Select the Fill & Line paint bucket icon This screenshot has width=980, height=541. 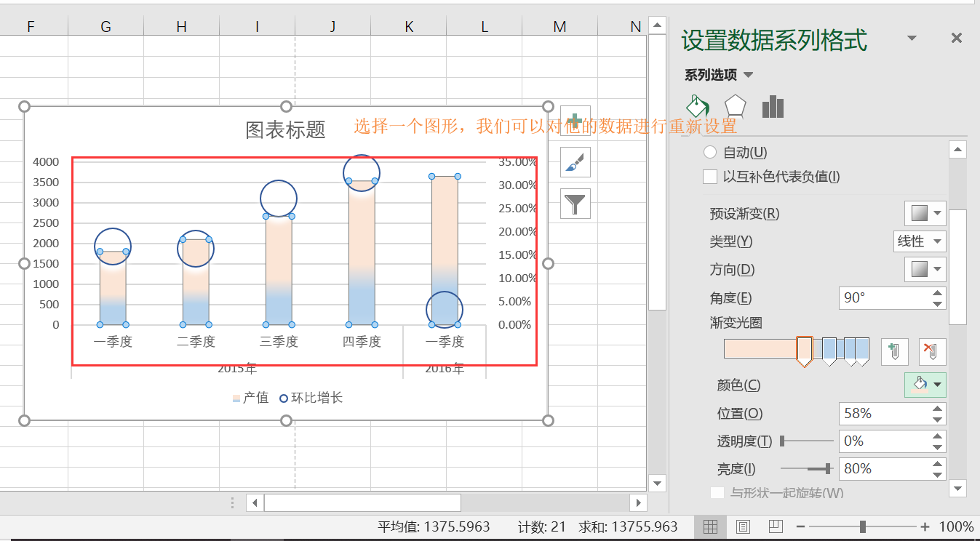697,106
